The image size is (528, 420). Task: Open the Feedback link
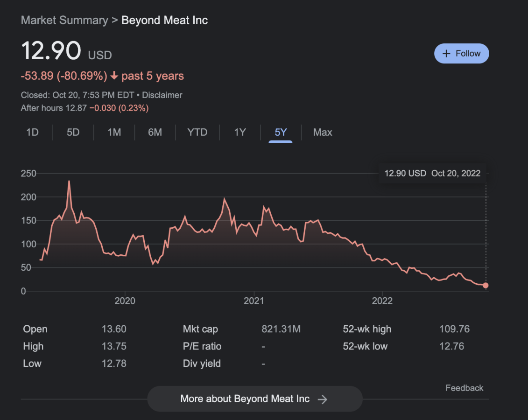point(465,388)
